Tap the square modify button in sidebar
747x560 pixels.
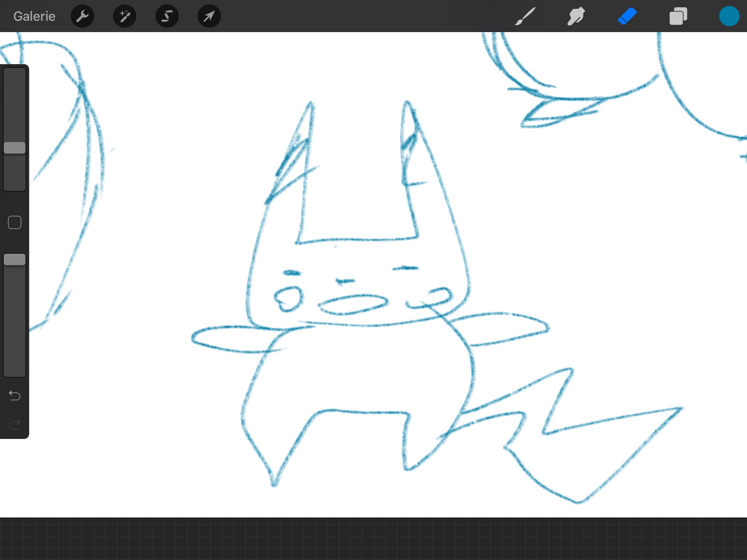click(15, 222)
